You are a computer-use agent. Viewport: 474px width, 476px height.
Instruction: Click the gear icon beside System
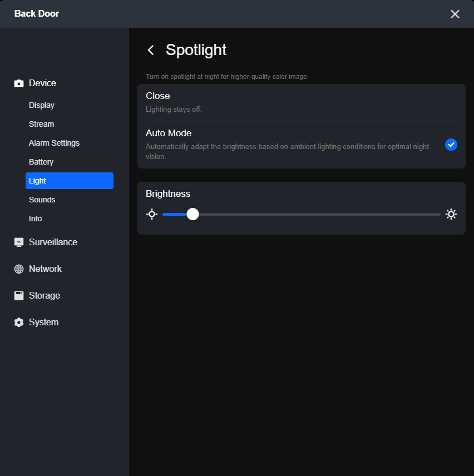pos(19,323)
